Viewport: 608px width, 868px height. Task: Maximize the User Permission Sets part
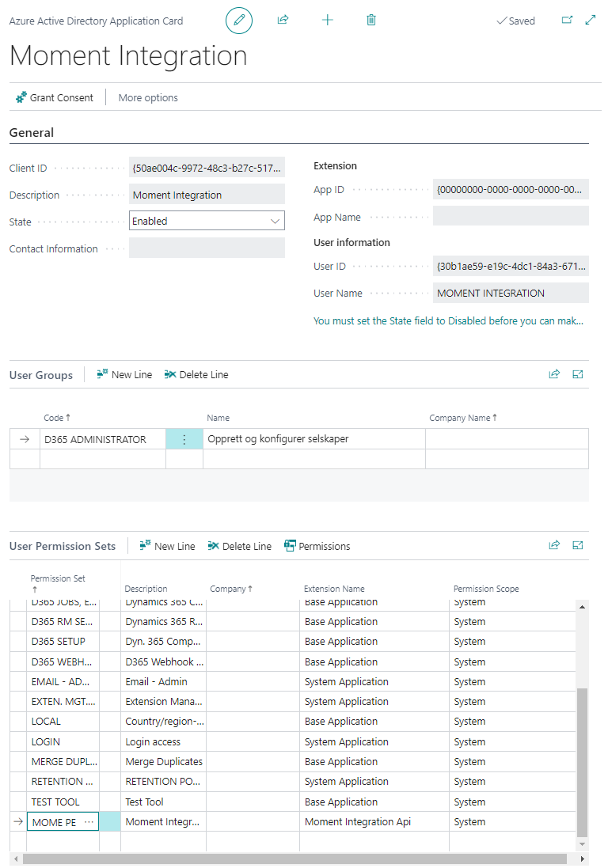pyautogui.click(x=578, y=545)
